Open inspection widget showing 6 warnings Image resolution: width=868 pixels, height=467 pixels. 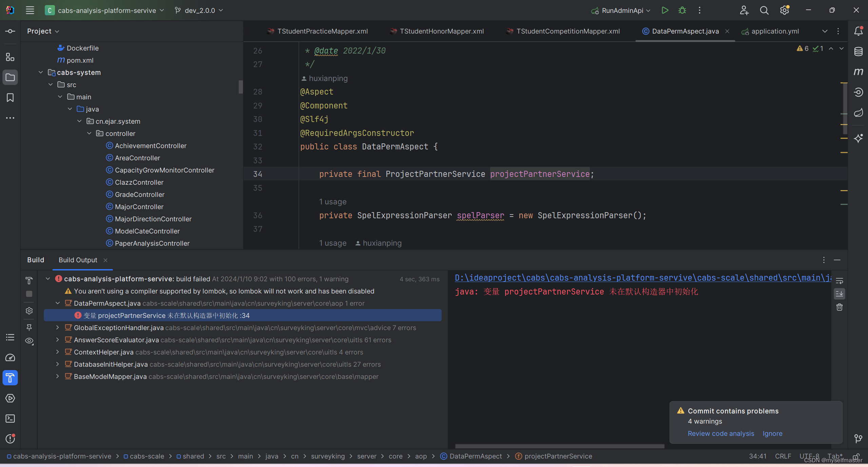(810, 48)
